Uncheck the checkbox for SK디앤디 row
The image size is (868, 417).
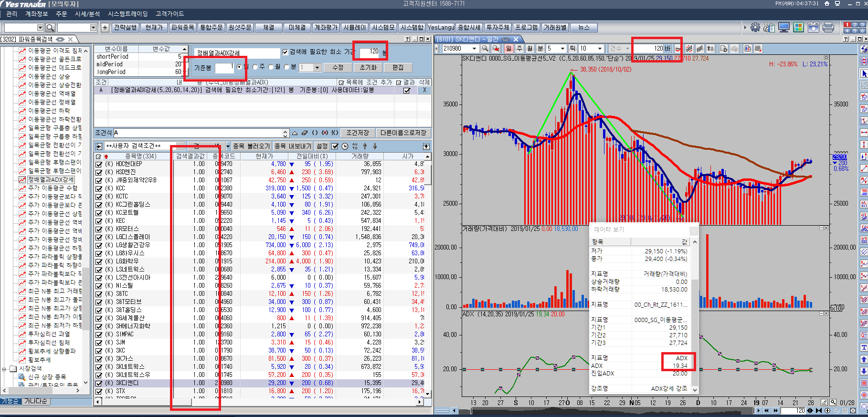[99, 383]
